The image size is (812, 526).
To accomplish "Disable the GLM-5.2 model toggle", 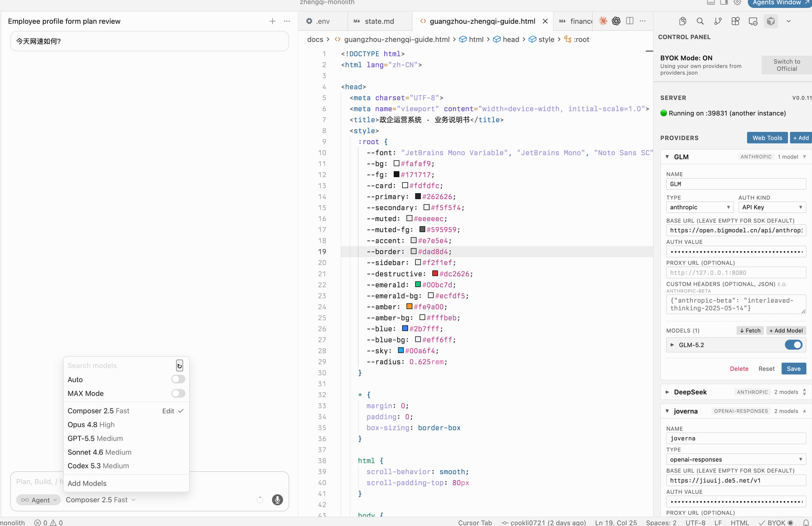I will pos(793,345).
